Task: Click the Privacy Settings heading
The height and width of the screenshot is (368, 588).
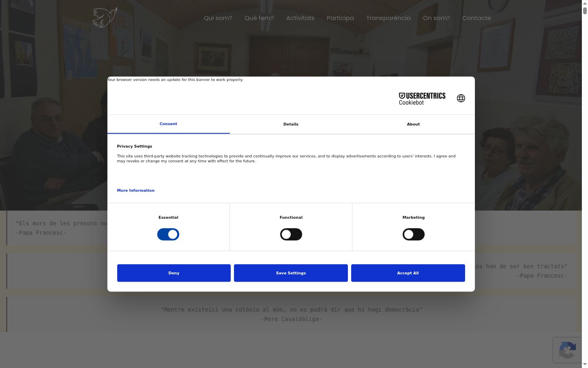Action: pos(134,146)
